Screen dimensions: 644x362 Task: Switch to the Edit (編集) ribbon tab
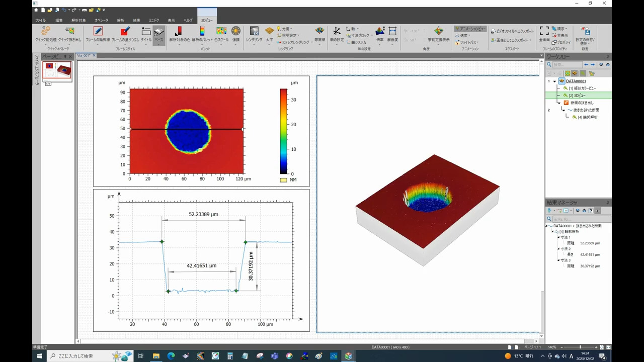[x=59, y=20]
